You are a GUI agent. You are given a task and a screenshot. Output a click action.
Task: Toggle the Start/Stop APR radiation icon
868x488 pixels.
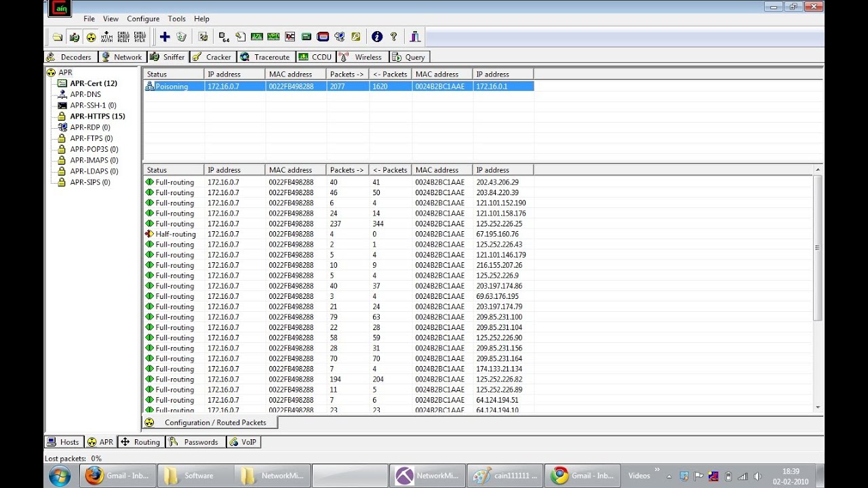(x=91, y=37)
